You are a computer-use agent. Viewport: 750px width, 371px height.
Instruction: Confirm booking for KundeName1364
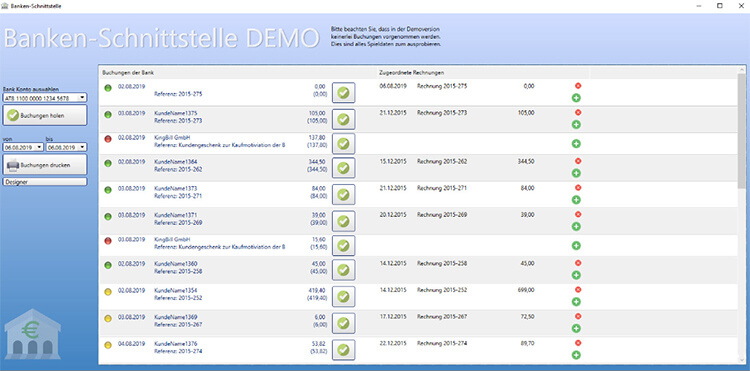pyautogui.click(x=343, y=168)
